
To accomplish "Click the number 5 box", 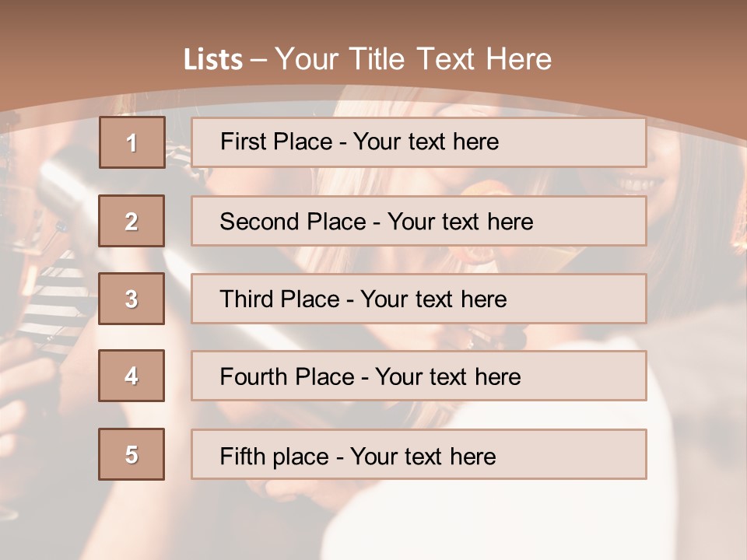I will pos(132,454).
